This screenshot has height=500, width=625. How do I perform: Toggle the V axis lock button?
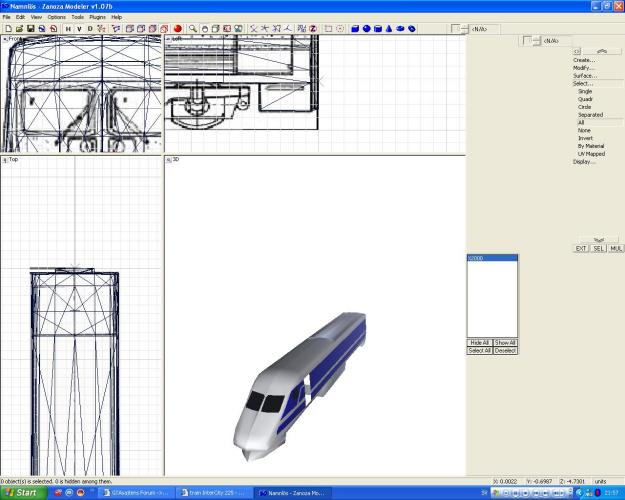tap(79, 29)
